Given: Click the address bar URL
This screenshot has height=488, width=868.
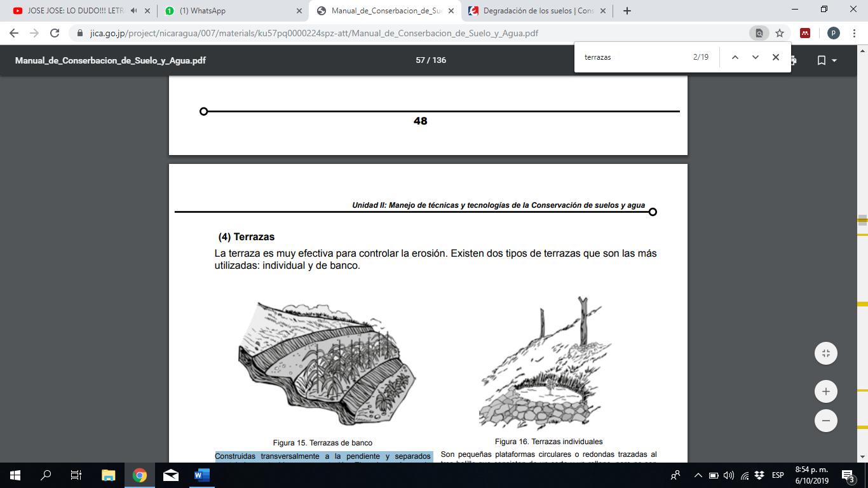Looking at the screenshot, I should coord(314,33).
